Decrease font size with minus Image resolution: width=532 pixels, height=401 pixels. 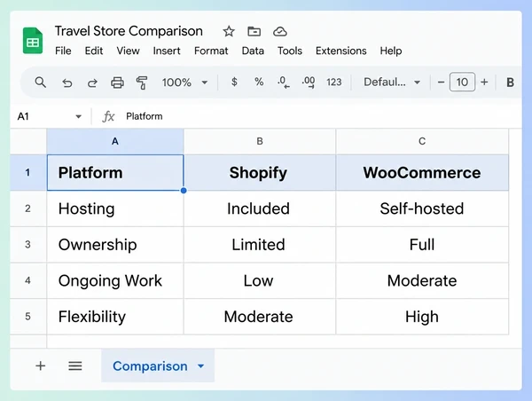point(441,83)
